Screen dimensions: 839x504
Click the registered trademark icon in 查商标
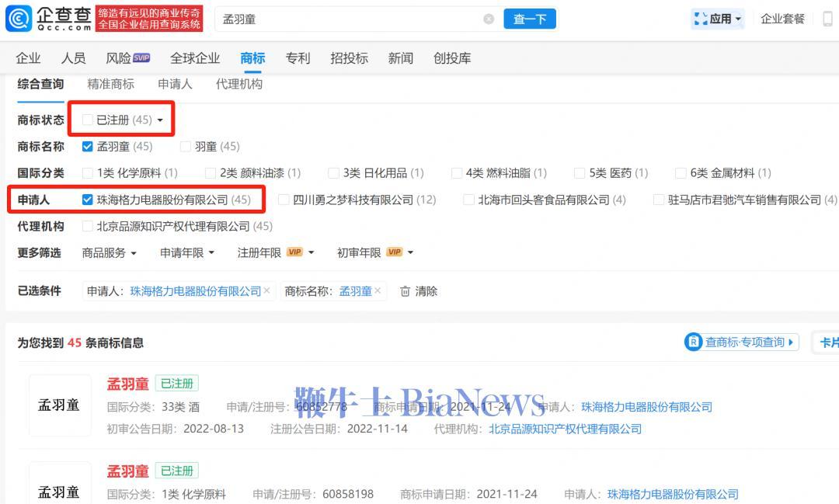(x=694, y=342)
